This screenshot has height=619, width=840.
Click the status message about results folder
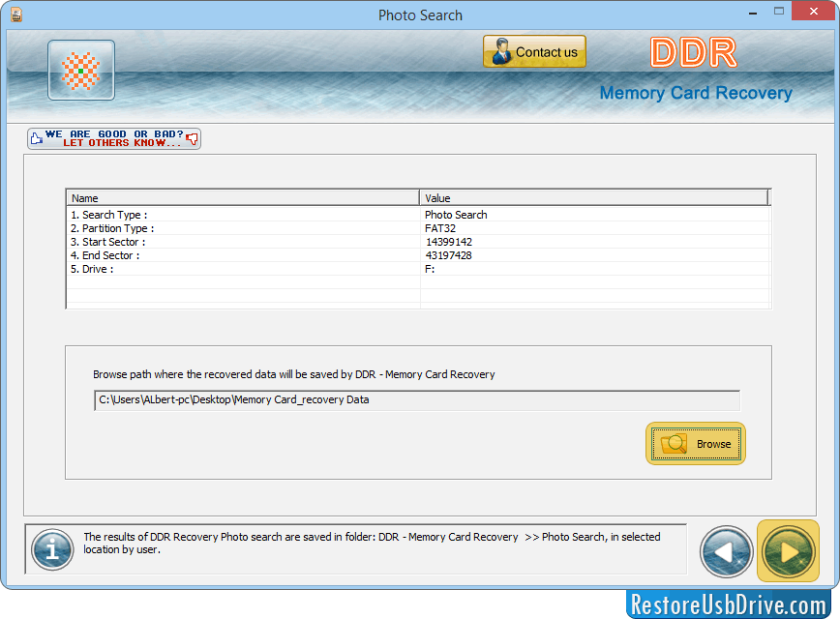point(372,543)
